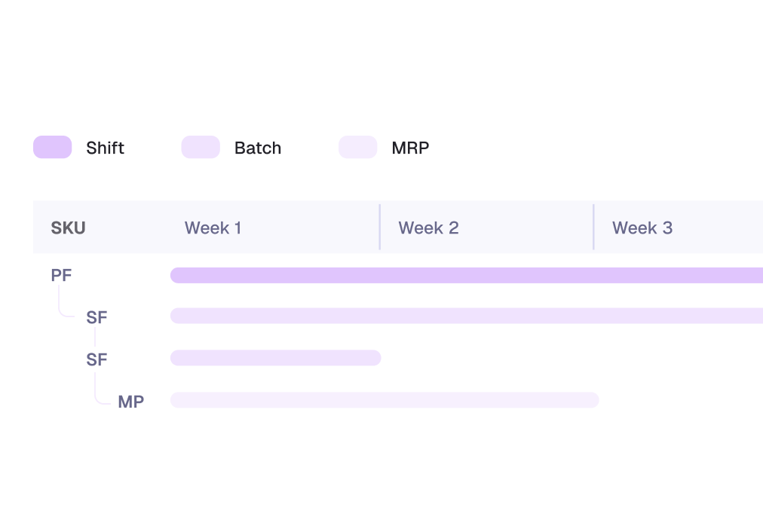Click the short SF bar ending at Week 1
This screenshot has width=763, height=532.
pyautogui.click(x=275, y=358)
